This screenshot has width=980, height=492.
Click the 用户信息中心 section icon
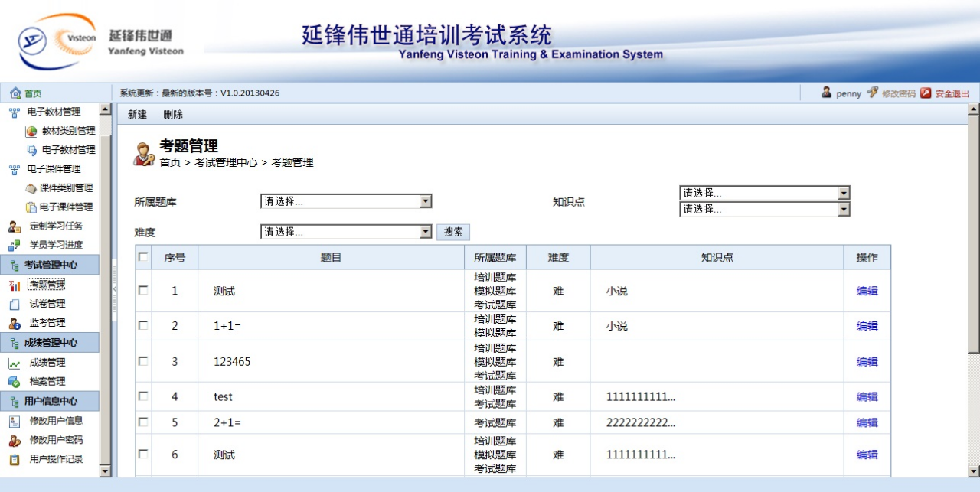coord(15,401)
